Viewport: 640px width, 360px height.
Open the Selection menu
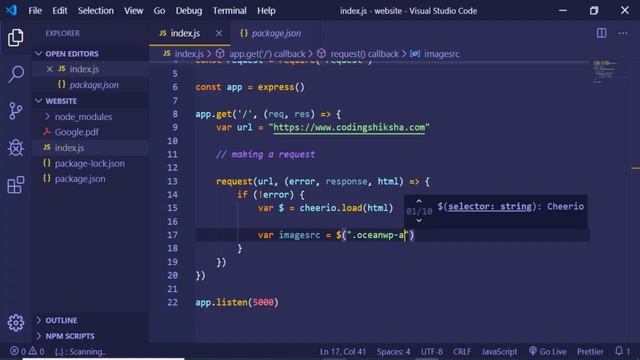coord(96,11)
